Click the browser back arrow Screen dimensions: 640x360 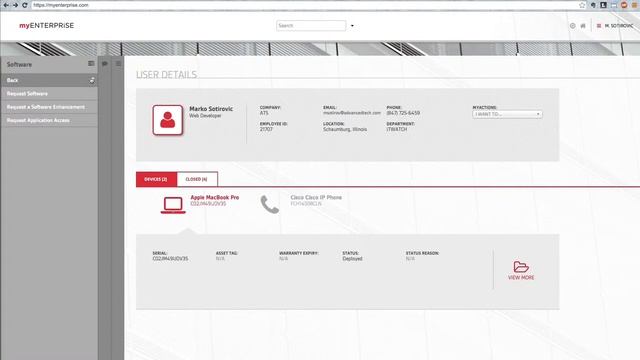tap(6, 5)
